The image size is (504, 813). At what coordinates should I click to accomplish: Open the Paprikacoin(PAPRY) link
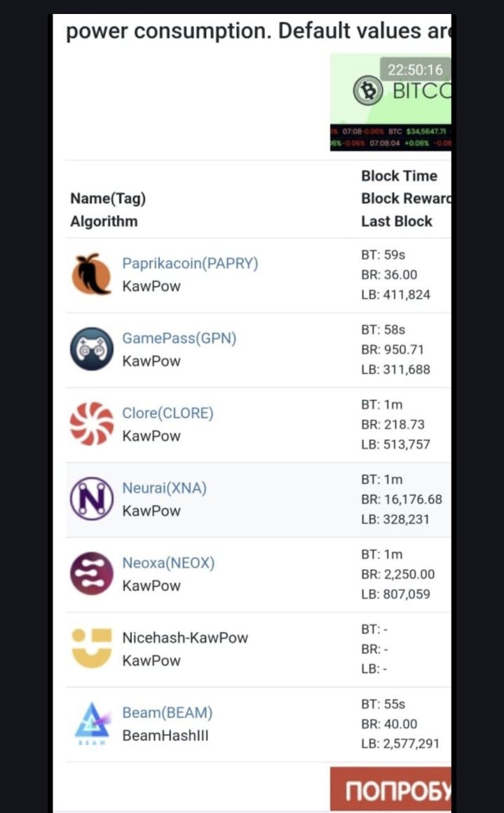(x=190, y=264)
